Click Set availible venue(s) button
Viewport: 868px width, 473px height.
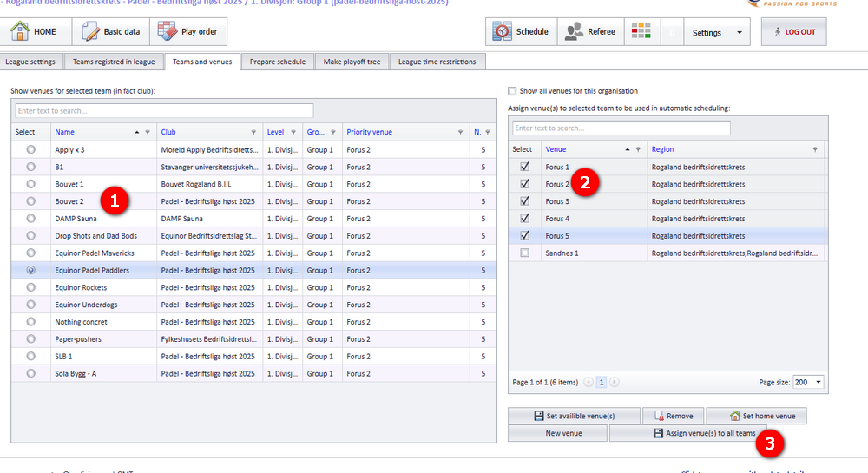coord(574,416)
